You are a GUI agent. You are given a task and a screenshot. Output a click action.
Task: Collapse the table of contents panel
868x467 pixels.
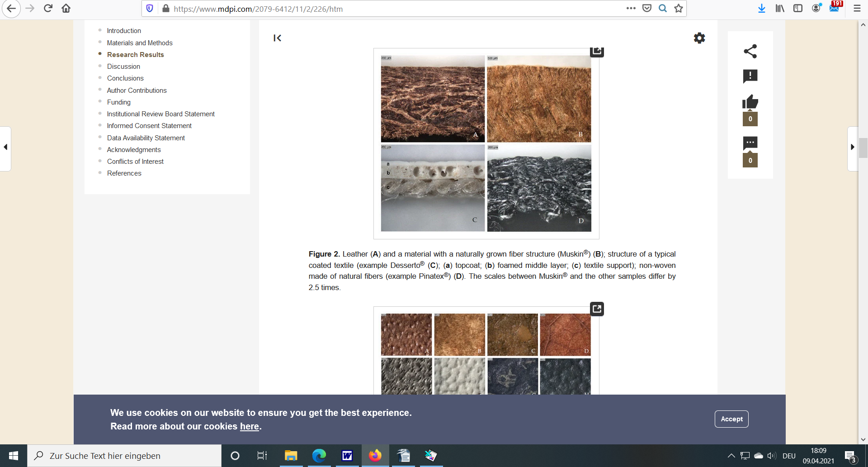(277, 38)
